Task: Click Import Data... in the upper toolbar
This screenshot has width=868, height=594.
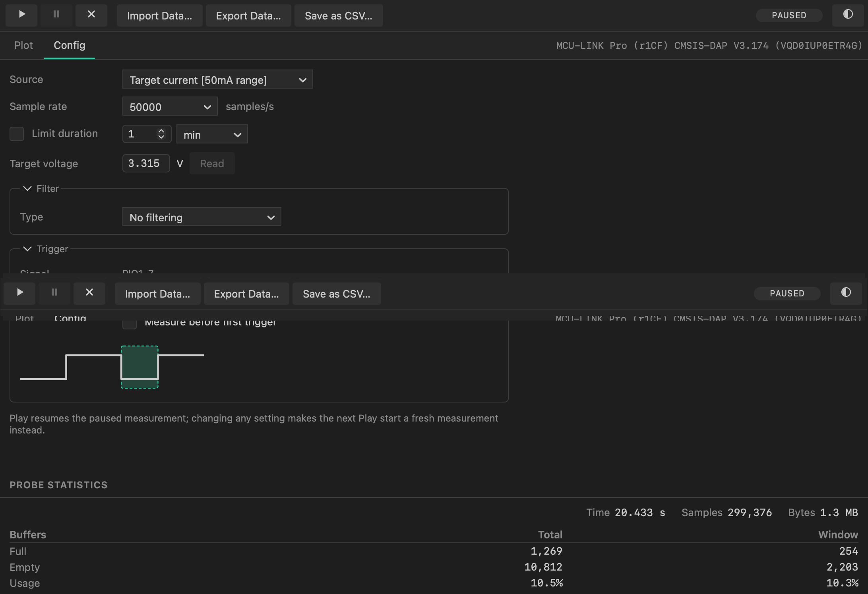Action: pyautogui.click(x=159, y=15)
